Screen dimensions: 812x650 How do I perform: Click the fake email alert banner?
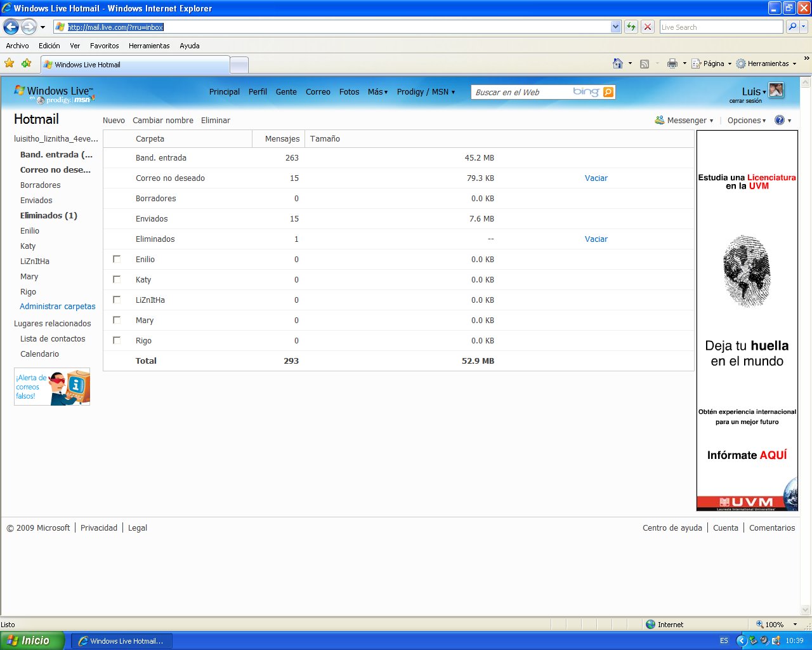click(x=52, y=387)
